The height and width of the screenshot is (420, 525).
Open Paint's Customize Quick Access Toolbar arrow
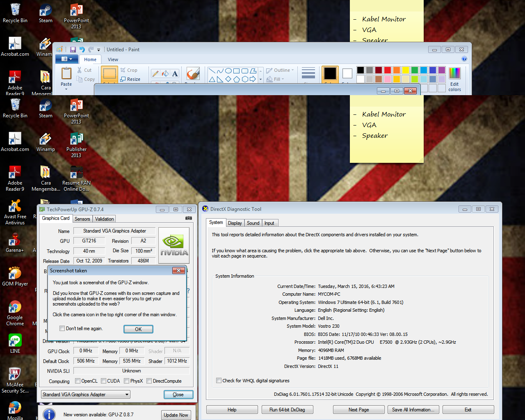(x=99, y=50)
